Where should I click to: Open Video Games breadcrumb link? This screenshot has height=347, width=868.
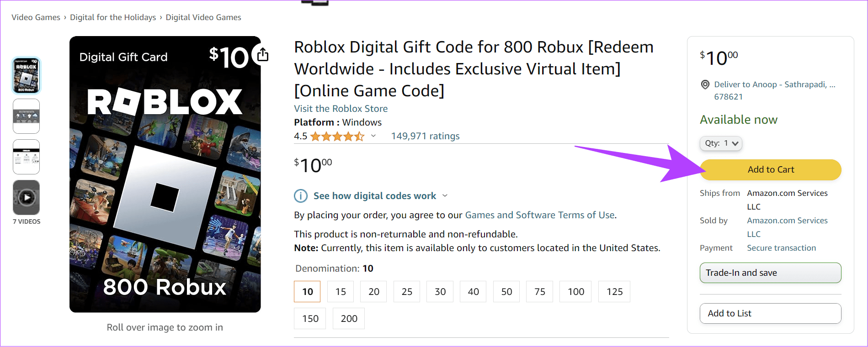[36, 17]
